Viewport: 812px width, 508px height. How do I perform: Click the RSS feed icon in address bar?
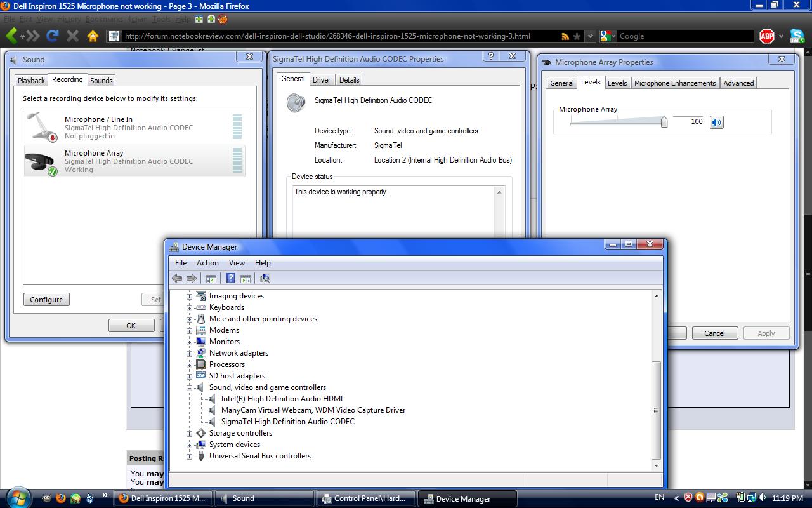pyautogui.click(x=565, y=36)
